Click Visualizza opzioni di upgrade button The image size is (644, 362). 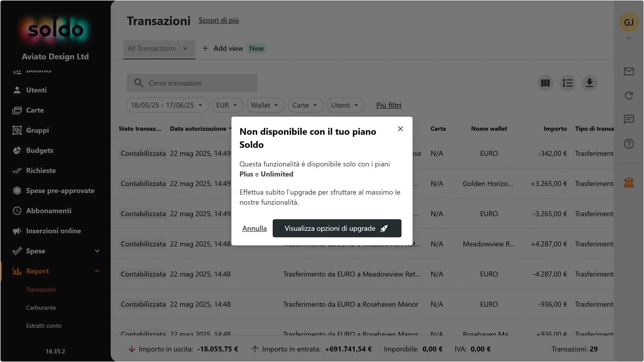coord(337,228)
